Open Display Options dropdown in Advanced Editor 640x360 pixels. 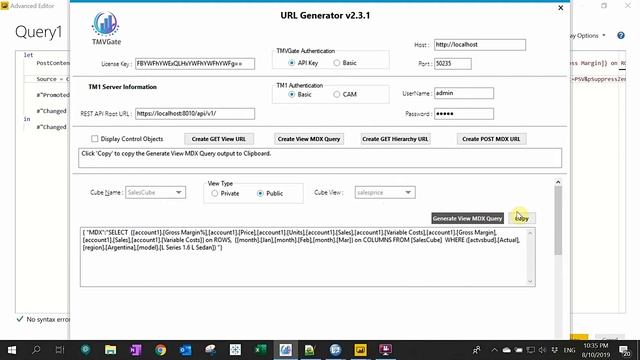tap(588, 36)
